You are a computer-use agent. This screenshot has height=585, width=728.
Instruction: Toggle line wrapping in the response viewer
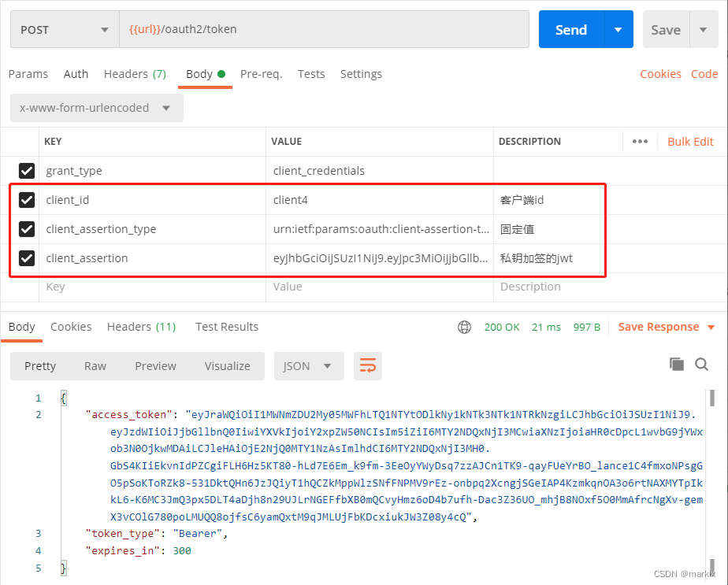(367, 365)
